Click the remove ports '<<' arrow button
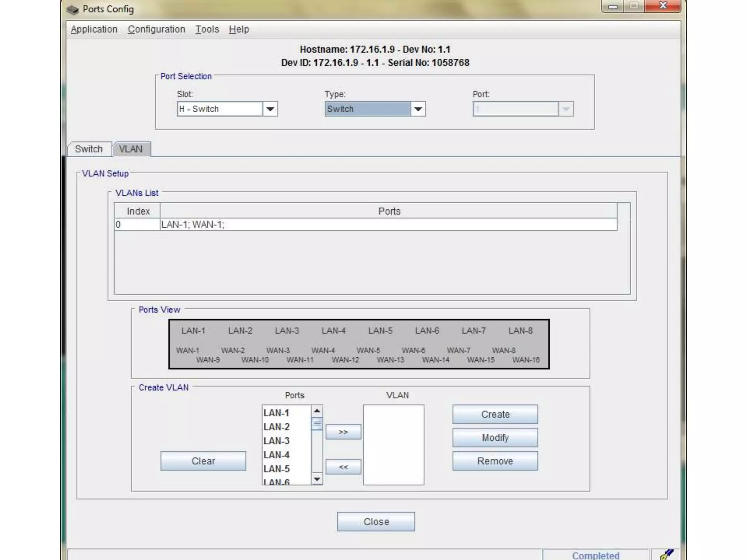This screenshot has width=747, height=560. tap(343, 467)
